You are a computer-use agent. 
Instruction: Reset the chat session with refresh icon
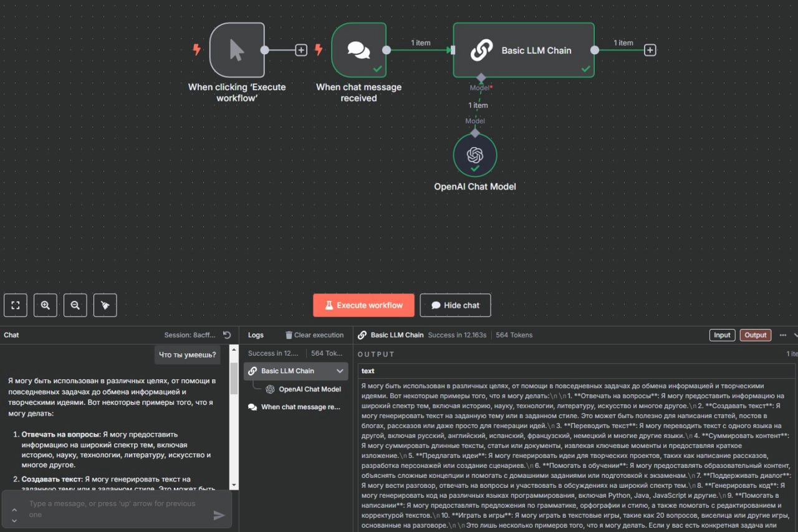(x=227, y=335)
